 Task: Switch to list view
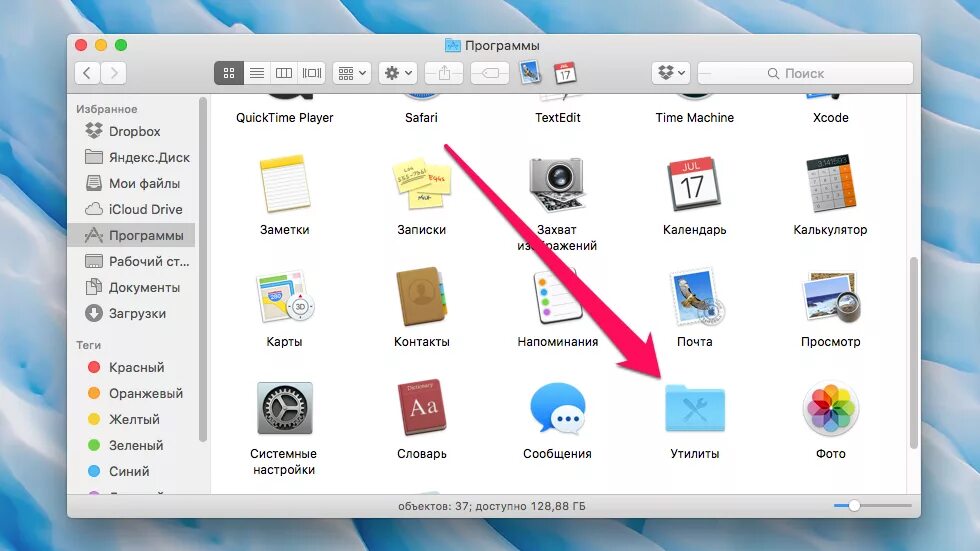[256, 73]
